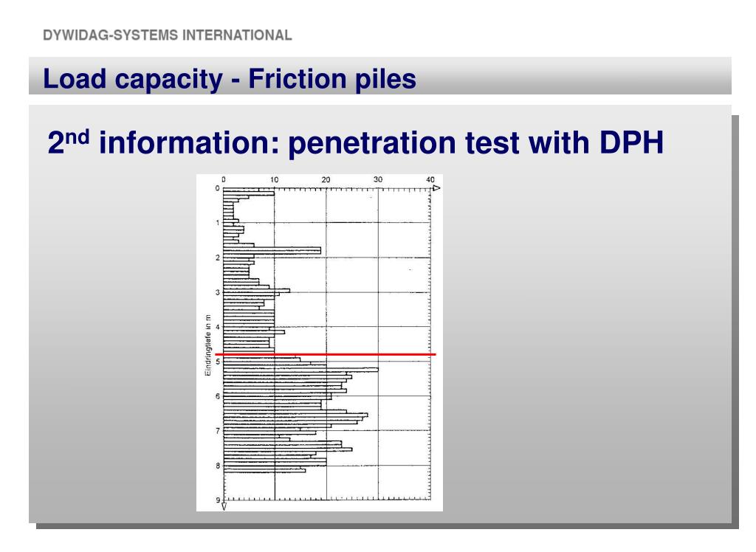Viewport: 756px width, 552px height.
Task: Click the x-axis label '10' on the chart
Action: pos(274,179)
